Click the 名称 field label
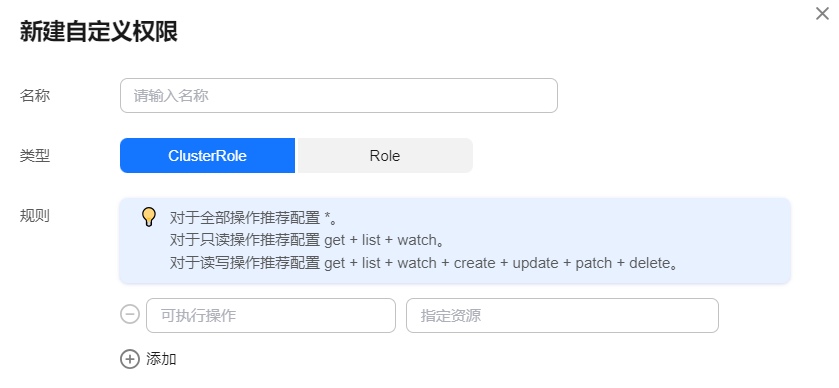The height and width of the screenshot is (388, 839). tap(35, 96)
